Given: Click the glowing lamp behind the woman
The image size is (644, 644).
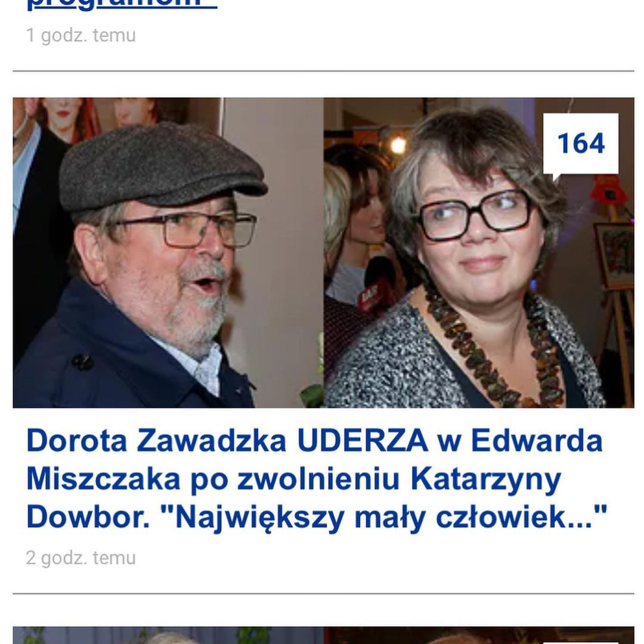Looking at the screenshot, I should pos(398,144).
